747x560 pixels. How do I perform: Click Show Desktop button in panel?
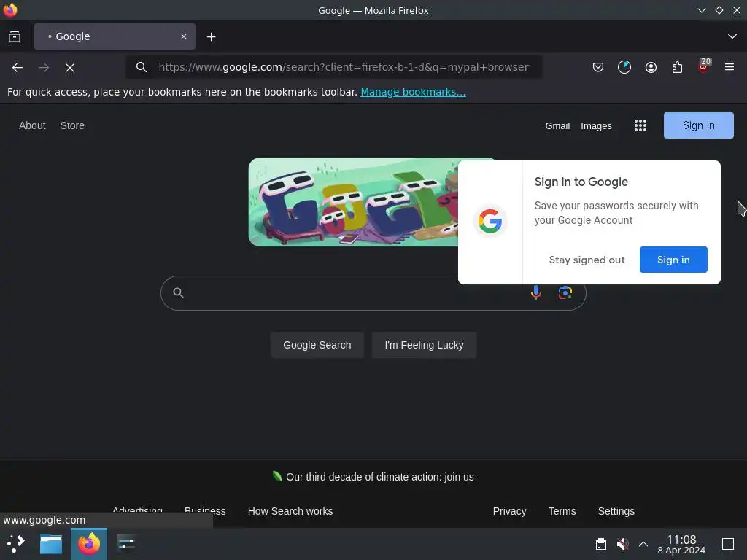[x=728, y=544]
